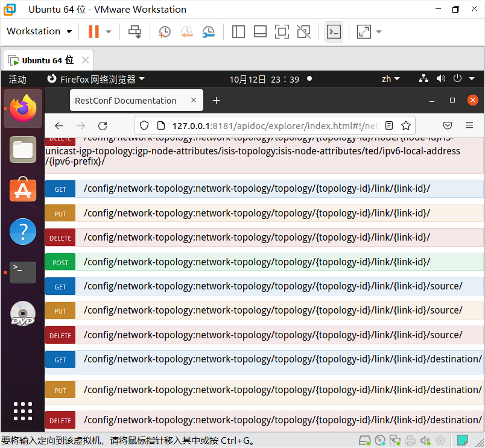Enter full screen mode

(x=282, y=31)
